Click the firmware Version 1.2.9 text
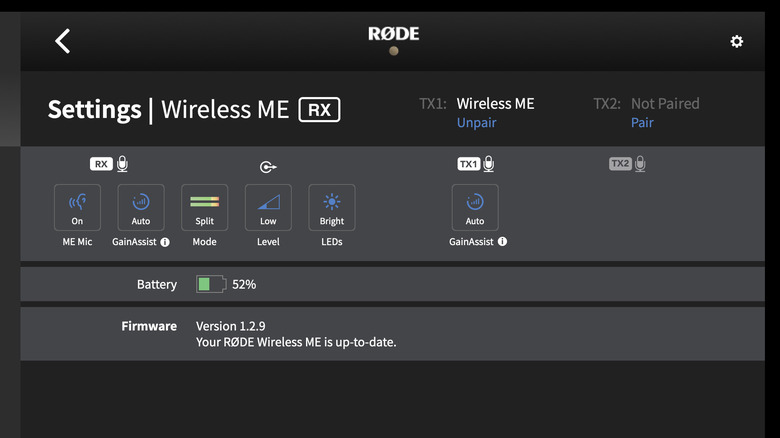This screenshot has height=438, width=780. [230, 326]
